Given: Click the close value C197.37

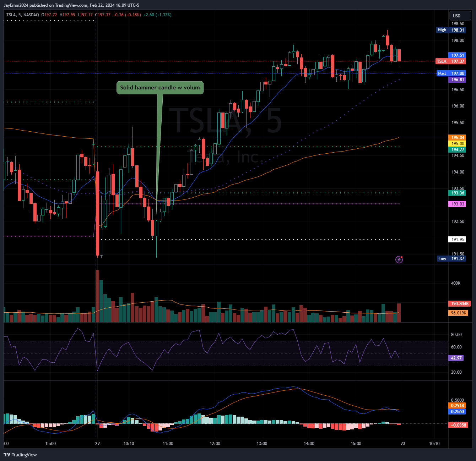Looking at the screenshot, I should (103, 15).
